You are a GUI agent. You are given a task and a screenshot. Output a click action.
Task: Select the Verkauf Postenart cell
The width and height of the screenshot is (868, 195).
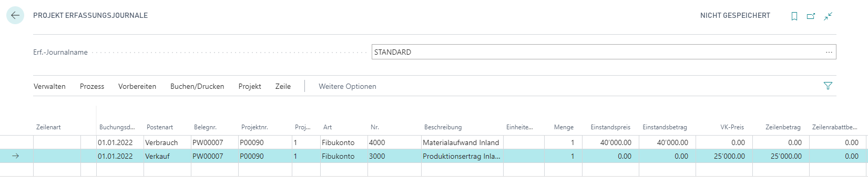pyautogui.click(x=167, y=156)
